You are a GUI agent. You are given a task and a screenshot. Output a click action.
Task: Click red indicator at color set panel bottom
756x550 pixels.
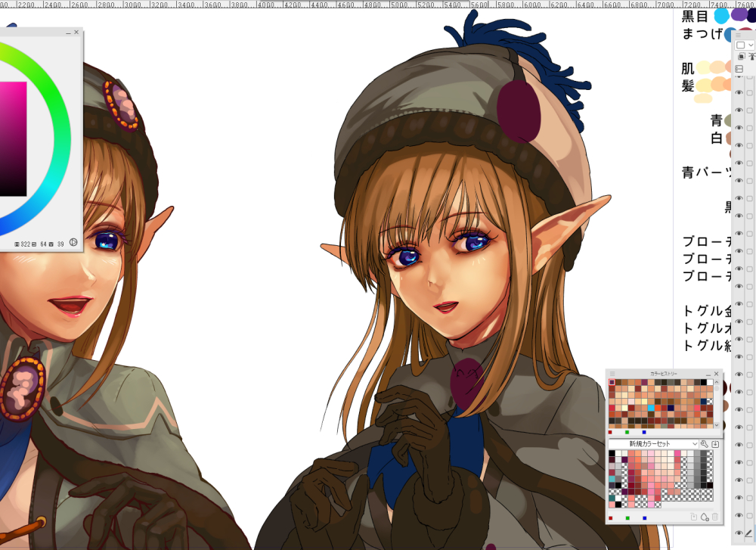point(610,518)
